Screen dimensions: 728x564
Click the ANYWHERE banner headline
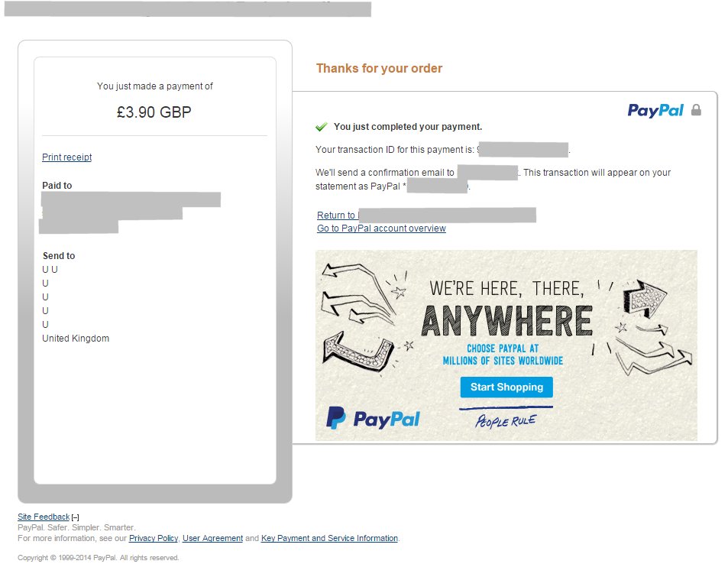[507, 320]
